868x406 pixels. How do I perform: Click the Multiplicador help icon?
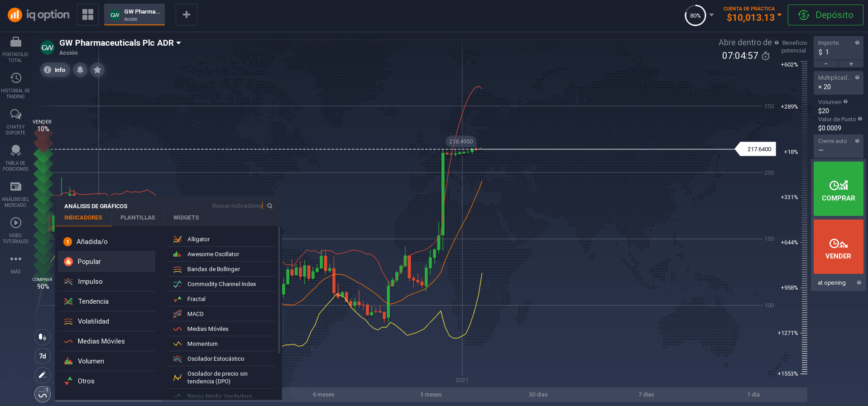[857, 78]
